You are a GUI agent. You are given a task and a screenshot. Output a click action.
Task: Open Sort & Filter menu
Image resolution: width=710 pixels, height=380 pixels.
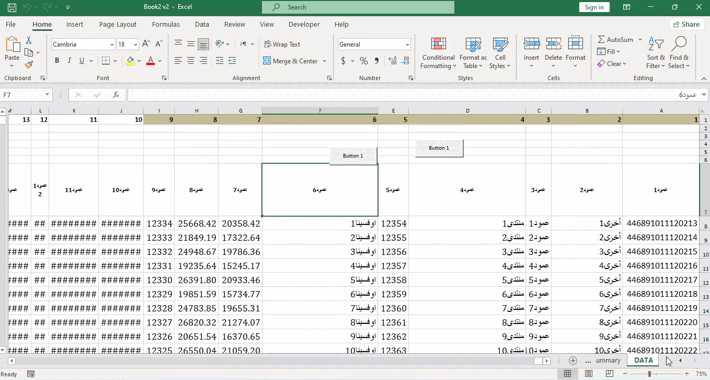656,53
